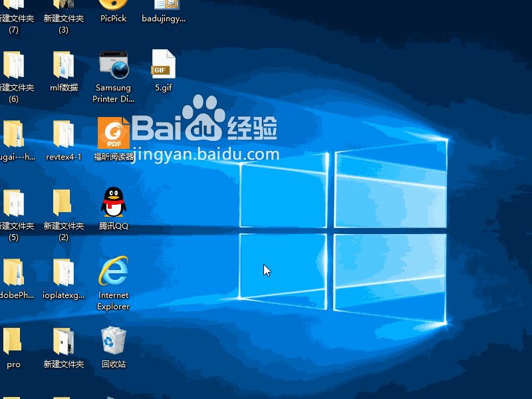Select the plain 新建文件夹 folder near Recycle Bin
This screenshot has height=399, width=532.
click(x=63, y=342)
